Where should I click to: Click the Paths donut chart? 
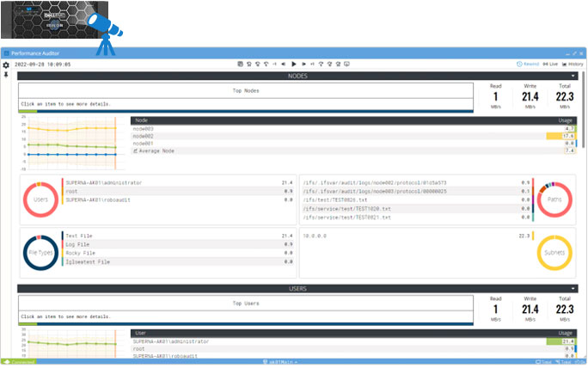[x=554, y=199]
